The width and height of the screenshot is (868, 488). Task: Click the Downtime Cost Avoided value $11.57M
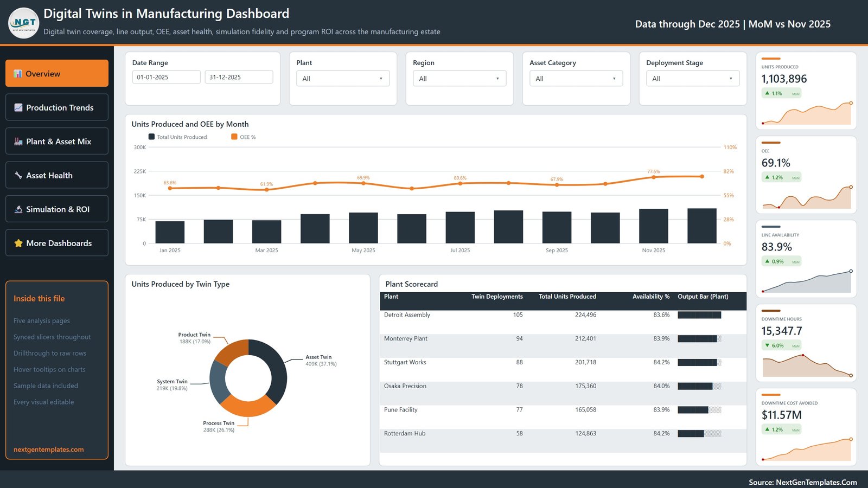pos(782,415)
